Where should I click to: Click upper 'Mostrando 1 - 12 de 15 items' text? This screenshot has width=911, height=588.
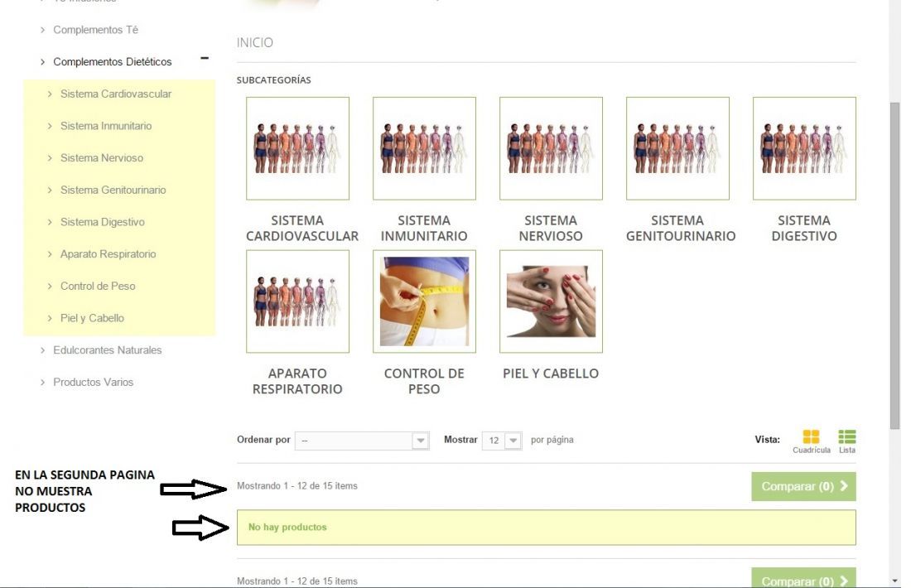(296, 486)
